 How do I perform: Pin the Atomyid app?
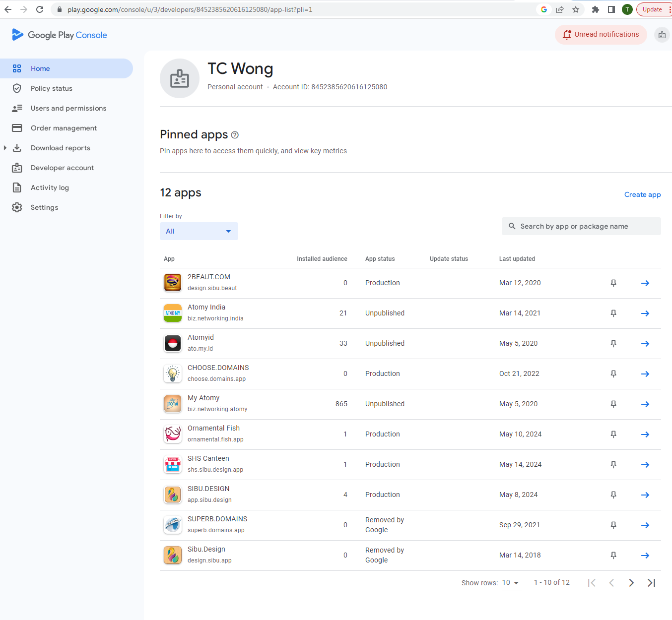click(613, 344)
